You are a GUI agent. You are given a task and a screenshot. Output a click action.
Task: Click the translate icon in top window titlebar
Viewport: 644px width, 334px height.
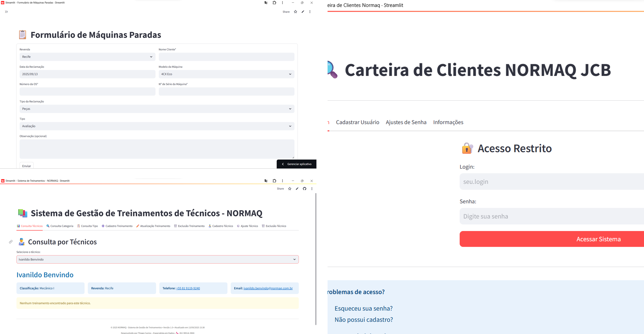tap(266, 3)
